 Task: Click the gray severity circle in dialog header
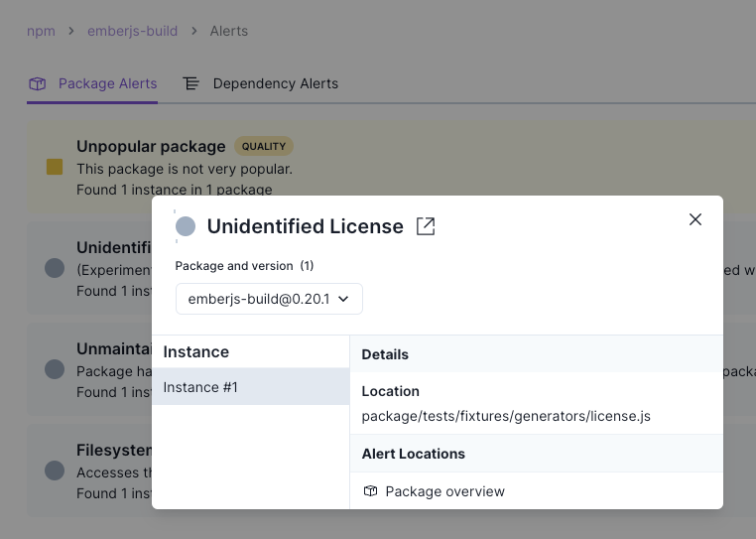(x=186, y=226)
